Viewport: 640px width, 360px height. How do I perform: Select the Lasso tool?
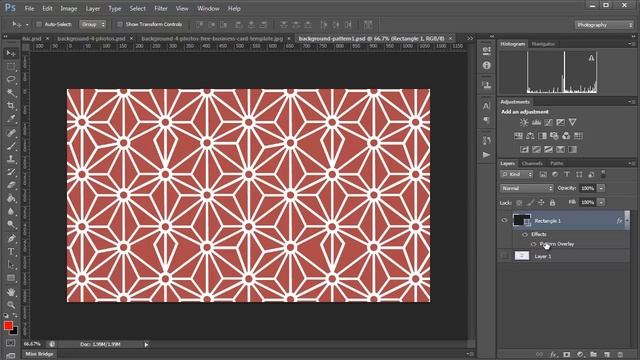coord(11,79)
